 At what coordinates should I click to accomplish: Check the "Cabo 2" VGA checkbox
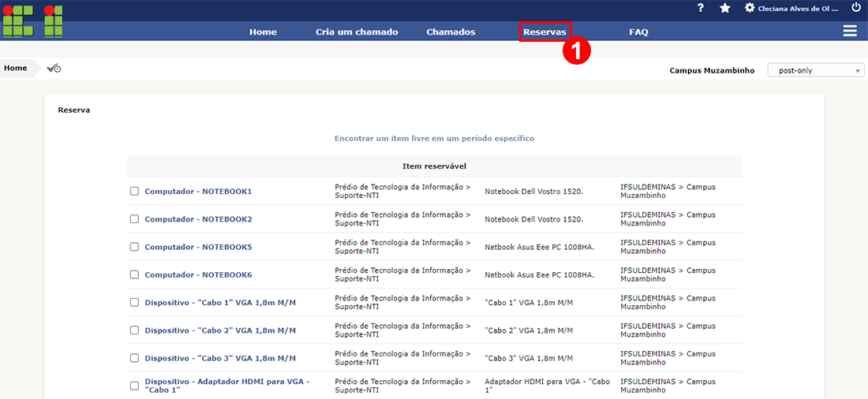pos(134,330)
